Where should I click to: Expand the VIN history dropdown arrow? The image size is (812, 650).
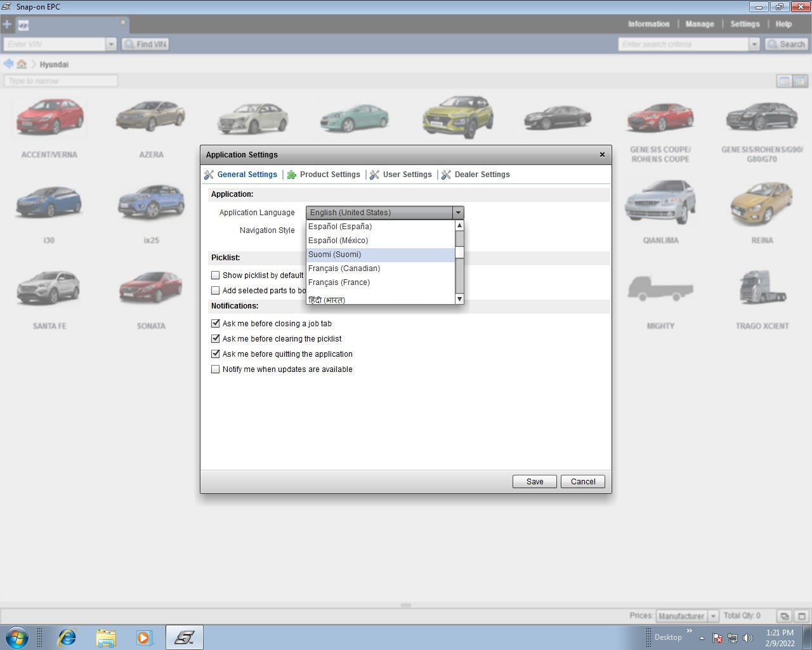111,44
